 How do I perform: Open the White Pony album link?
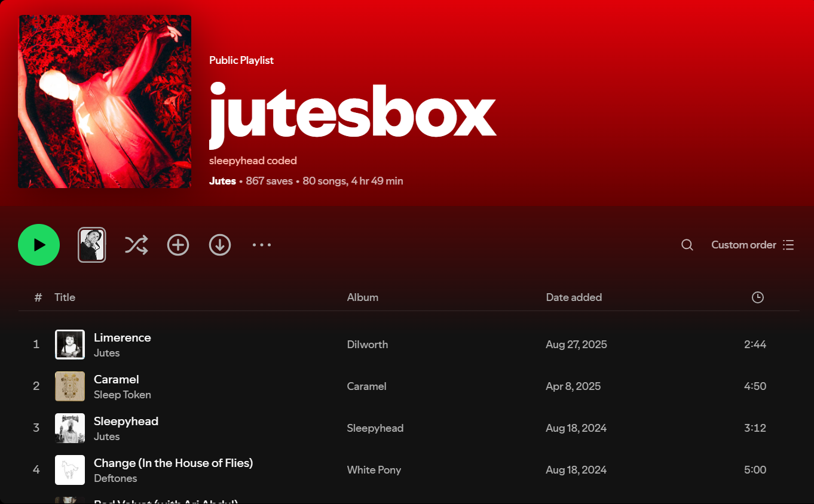point(374,470)
